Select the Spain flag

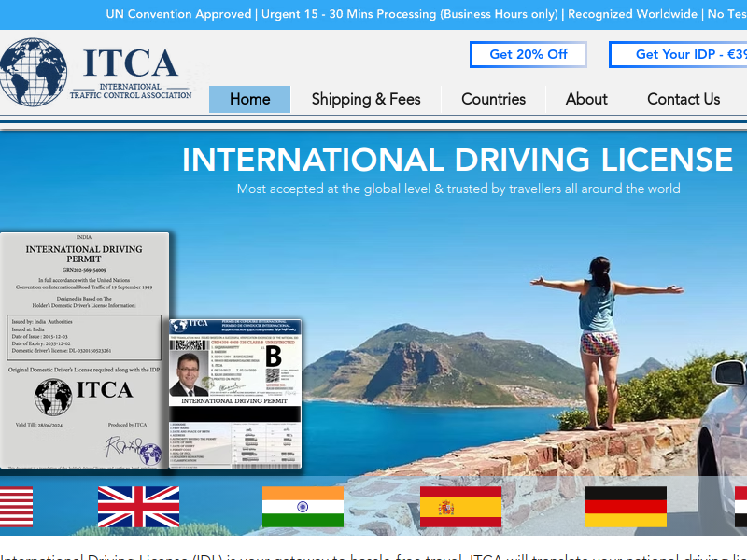460,507
